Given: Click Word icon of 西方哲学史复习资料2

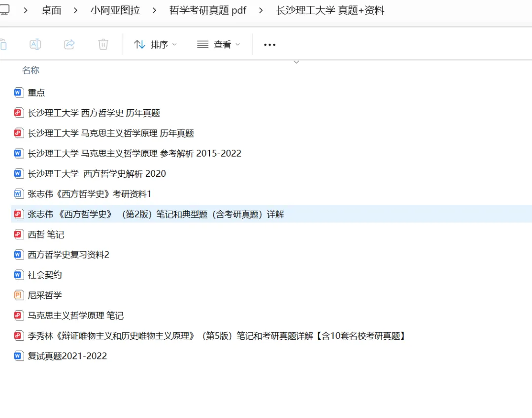Looking at the screenshot, I should [18, 255].
